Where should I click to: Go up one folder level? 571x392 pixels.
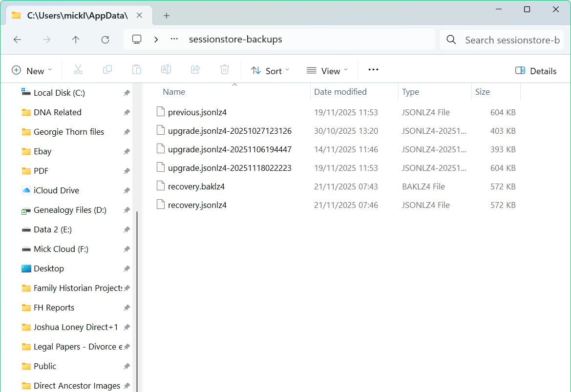coord(76,40)
